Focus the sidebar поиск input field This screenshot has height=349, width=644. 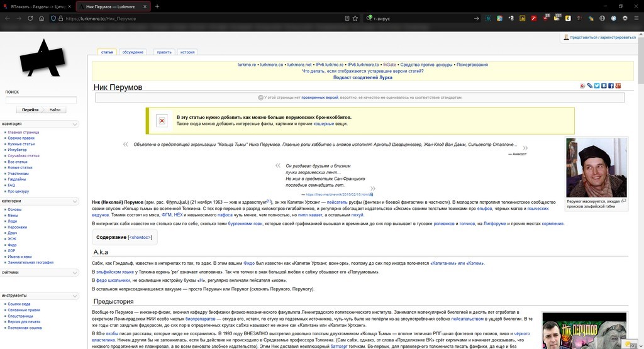click(x=41, y=100)
